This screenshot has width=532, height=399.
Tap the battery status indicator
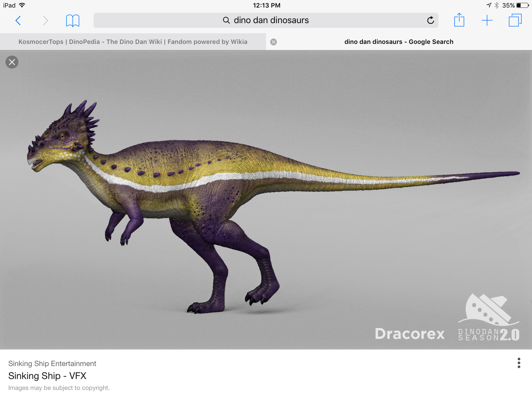pyautogui.click(x=522, y=5)
